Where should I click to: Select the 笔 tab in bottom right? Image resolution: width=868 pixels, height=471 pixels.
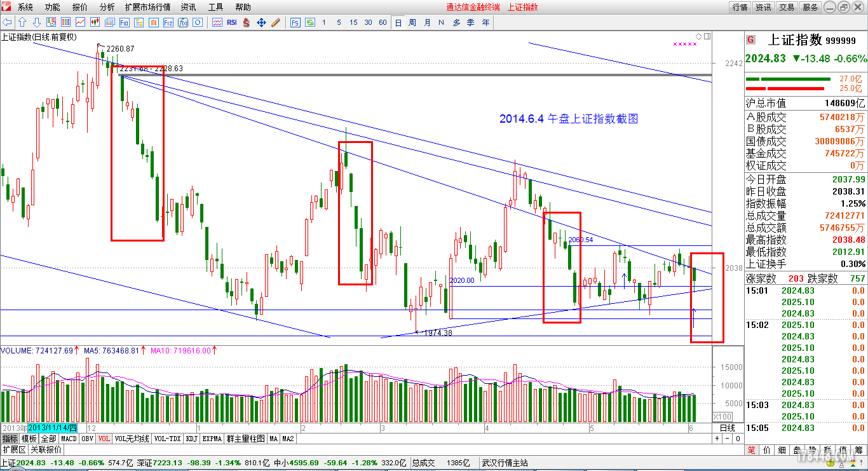[x=750, y=451]
